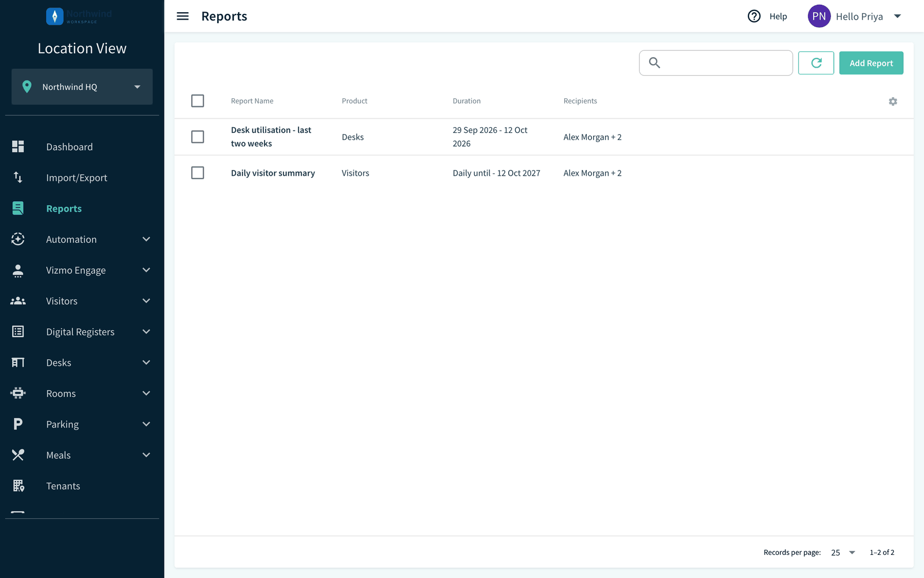Click the Tenants building icon
This screenshot has height=578, width=924.
coord(18,486)
